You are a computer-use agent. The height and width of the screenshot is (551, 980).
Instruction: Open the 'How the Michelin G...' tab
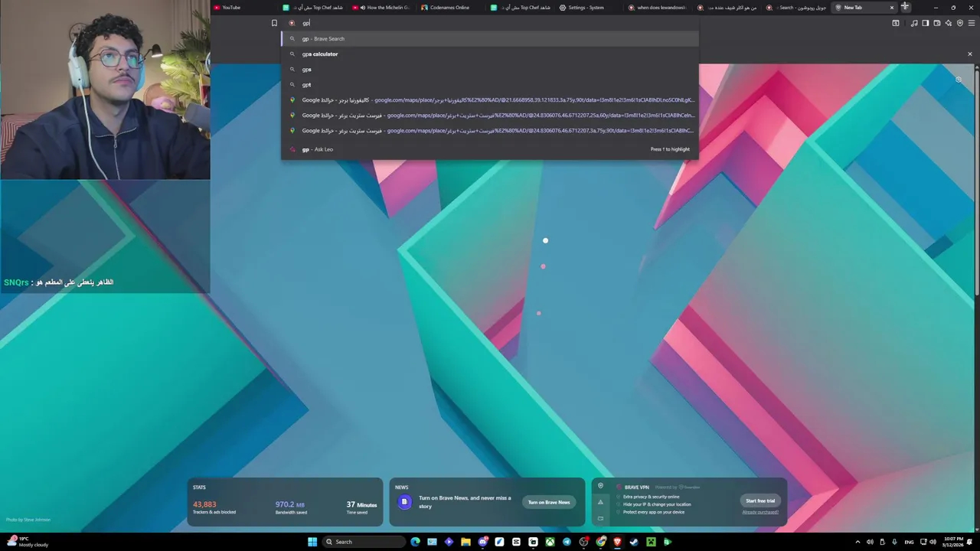click(x=382, y=8)
